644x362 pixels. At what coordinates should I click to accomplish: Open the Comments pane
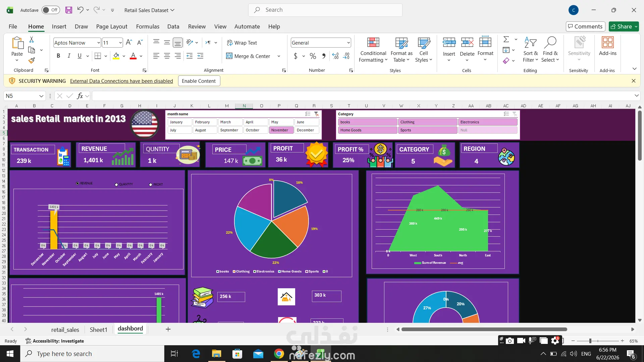[x=585, y=26]
